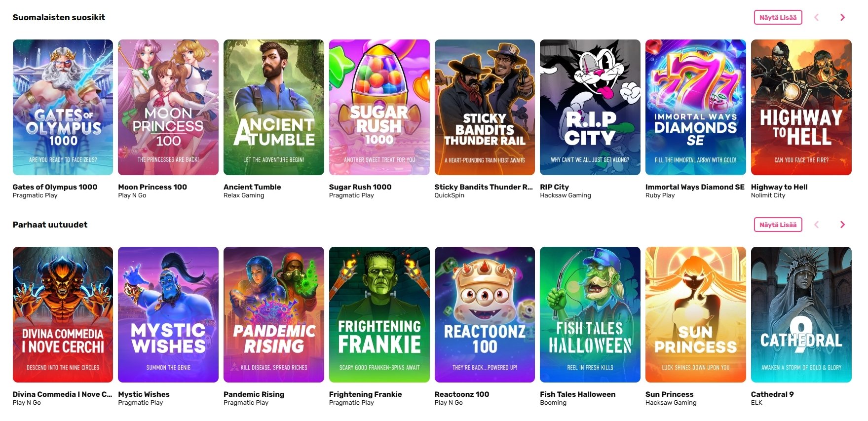This screenshot has width=868, height=421.
Task: Open Moon Princess 100 game tile
Action: pyautogui.click(x=168, y=107)
